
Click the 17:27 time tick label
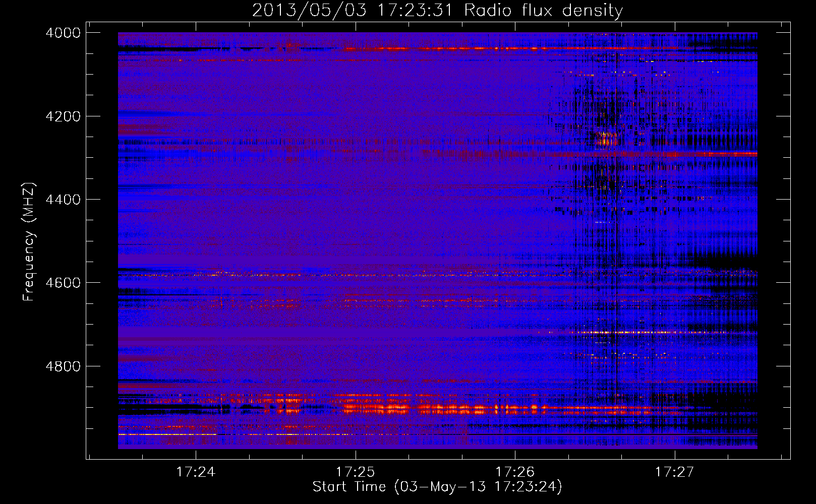[675, 472]
